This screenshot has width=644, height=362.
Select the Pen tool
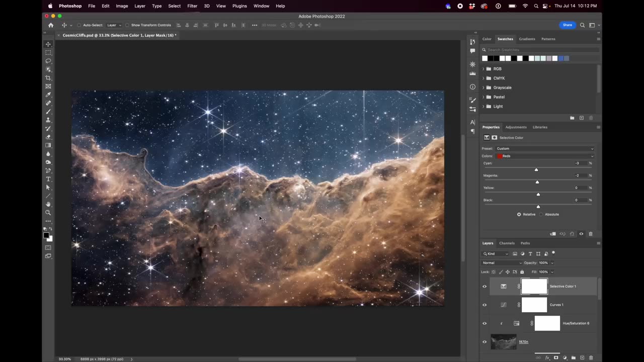pos(48,170)
